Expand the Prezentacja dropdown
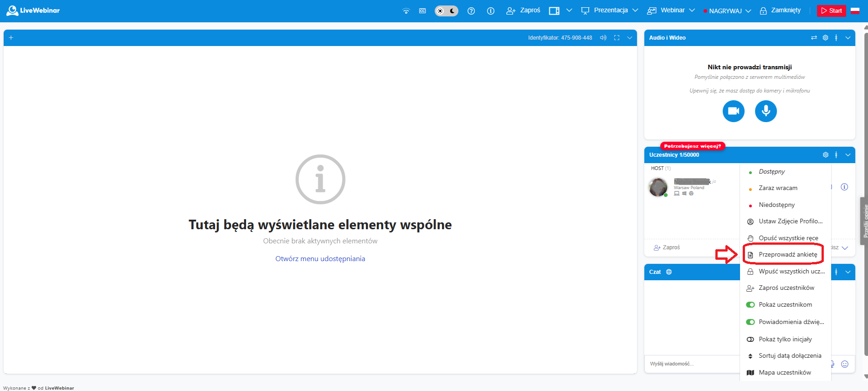Screen dimensions: 868x391 (635, 10)
